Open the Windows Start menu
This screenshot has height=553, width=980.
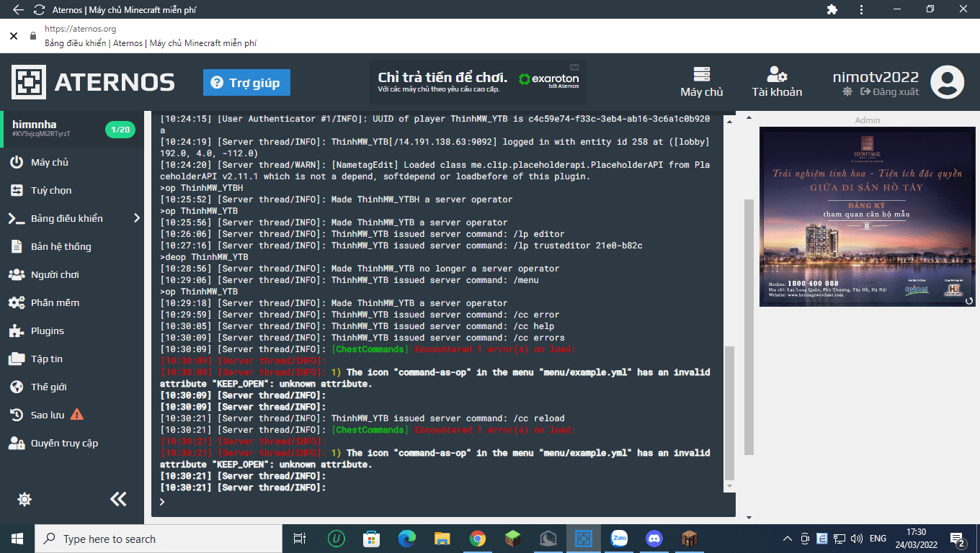17,539
